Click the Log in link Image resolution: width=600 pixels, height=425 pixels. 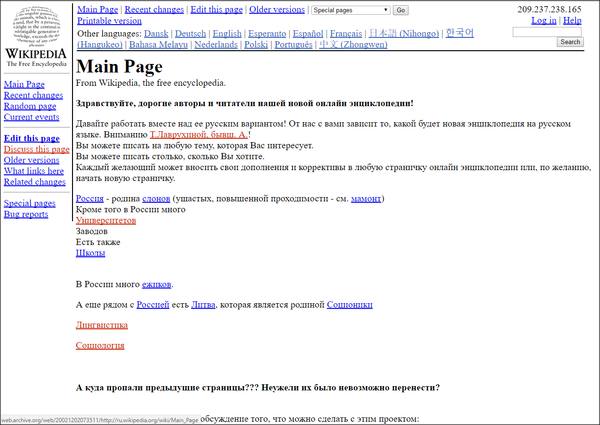tap(544, 20)
